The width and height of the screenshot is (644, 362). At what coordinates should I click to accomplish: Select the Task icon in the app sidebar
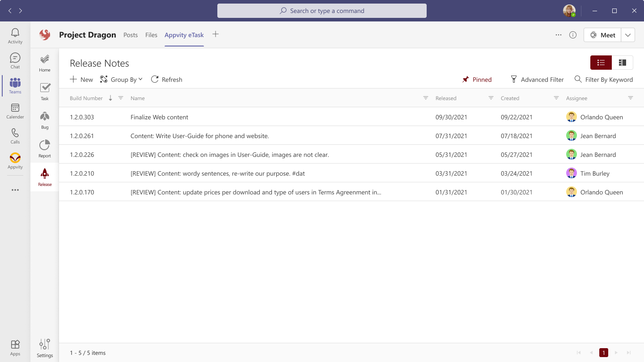coord(44,91)
